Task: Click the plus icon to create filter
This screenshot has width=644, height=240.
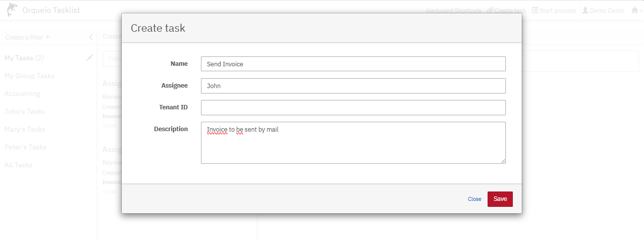Action: click(x=48, y=37)
